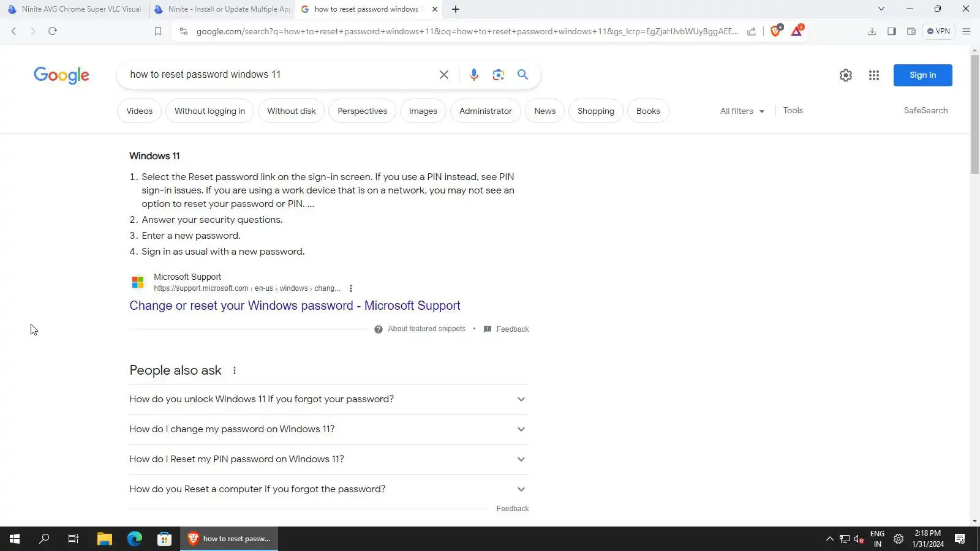Open the Tools option
Image resolution: width=980 pixels, height=551 pixels.
click(793, 111)
